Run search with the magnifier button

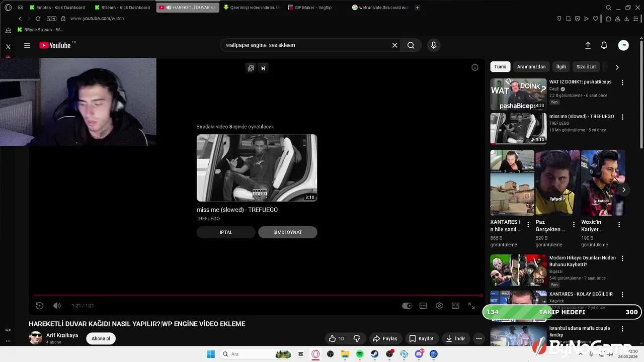point(411,45)
